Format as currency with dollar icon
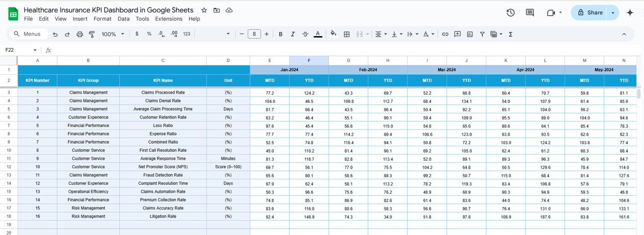This screenshot has height=235, width=644. pos(137,34)
